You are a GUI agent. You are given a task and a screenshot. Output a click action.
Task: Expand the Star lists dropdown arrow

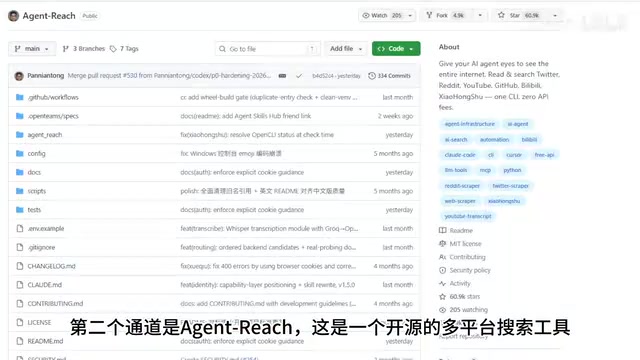555,16
